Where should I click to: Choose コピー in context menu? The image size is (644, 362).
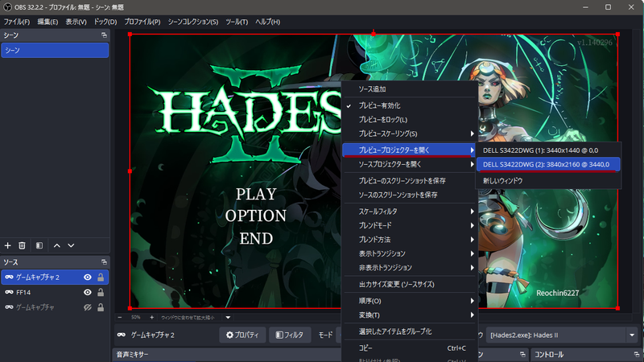click(410, 348)
